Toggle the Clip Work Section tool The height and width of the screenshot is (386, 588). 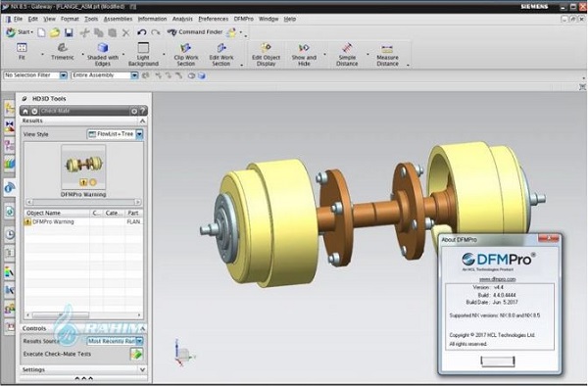point(186,48)
